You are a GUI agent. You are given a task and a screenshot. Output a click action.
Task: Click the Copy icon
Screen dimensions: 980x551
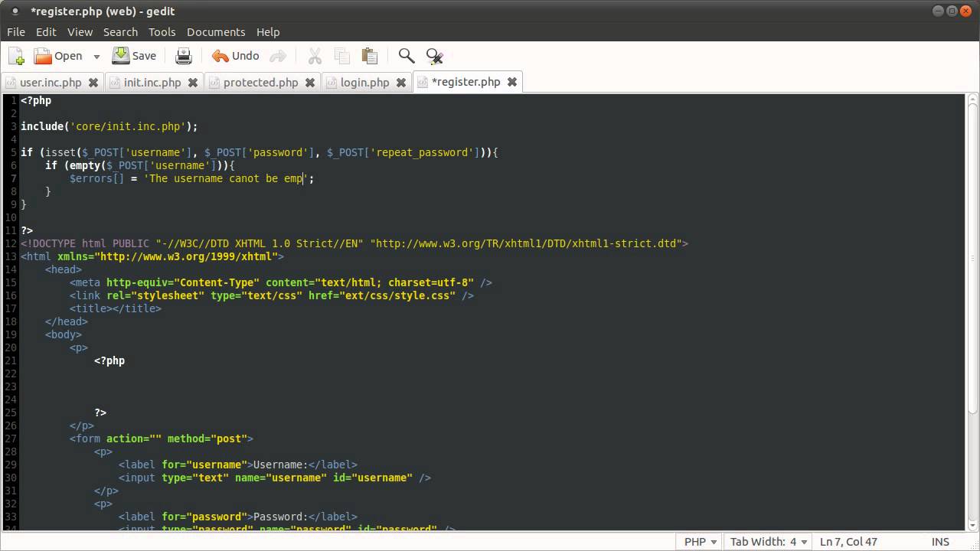tap(342, 56)
